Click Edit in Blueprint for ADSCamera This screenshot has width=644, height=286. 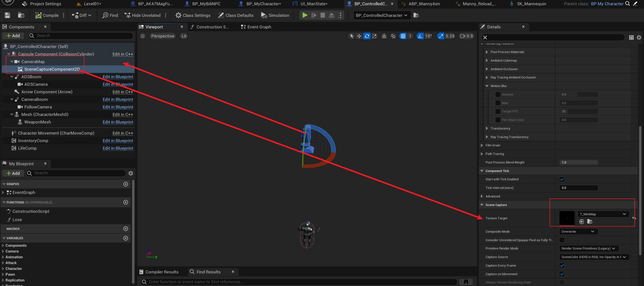tap(118, 84)
